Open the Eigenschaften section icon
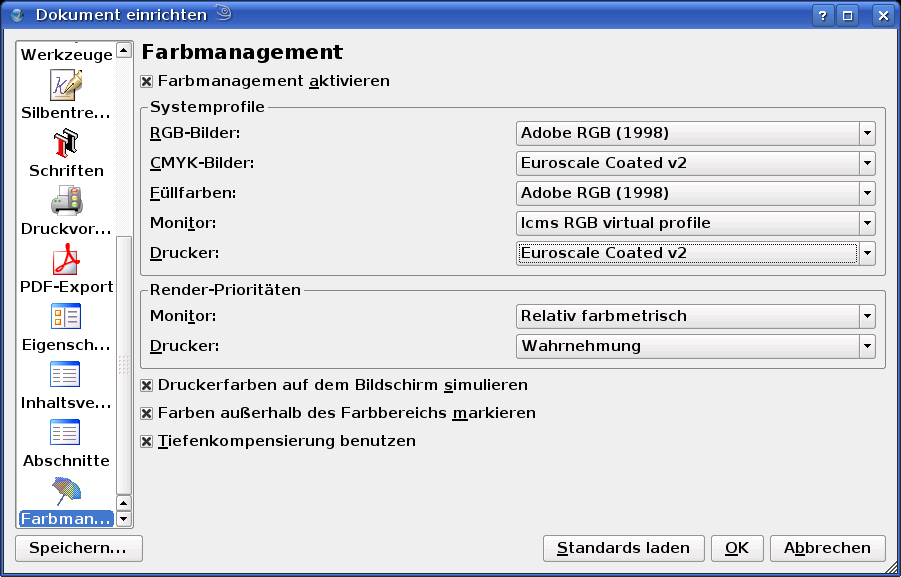This screenshot has height=577, width=901. tap(66, 318)
